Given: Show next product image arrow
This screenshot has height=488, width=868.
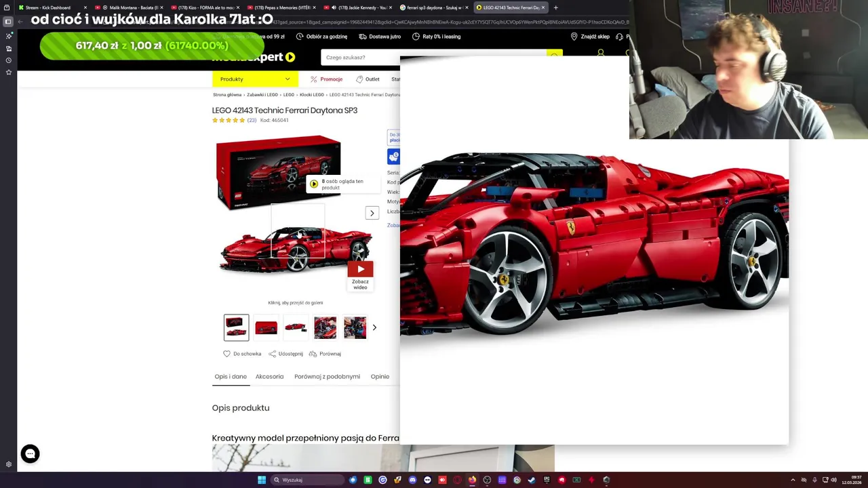Looking at the screenshot, I should coord(372,213).
